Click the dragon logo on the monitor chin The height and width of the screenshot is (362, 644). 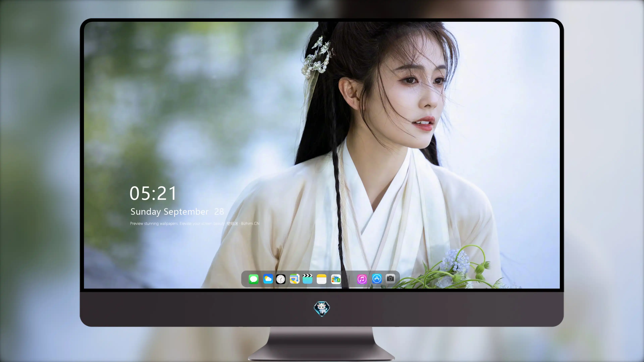pyautogui.click(x=322, y=309)
